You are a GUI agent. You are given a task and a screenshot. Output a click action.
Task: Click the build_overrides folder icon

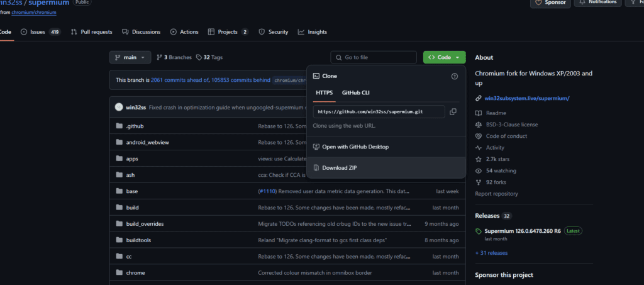119,224
